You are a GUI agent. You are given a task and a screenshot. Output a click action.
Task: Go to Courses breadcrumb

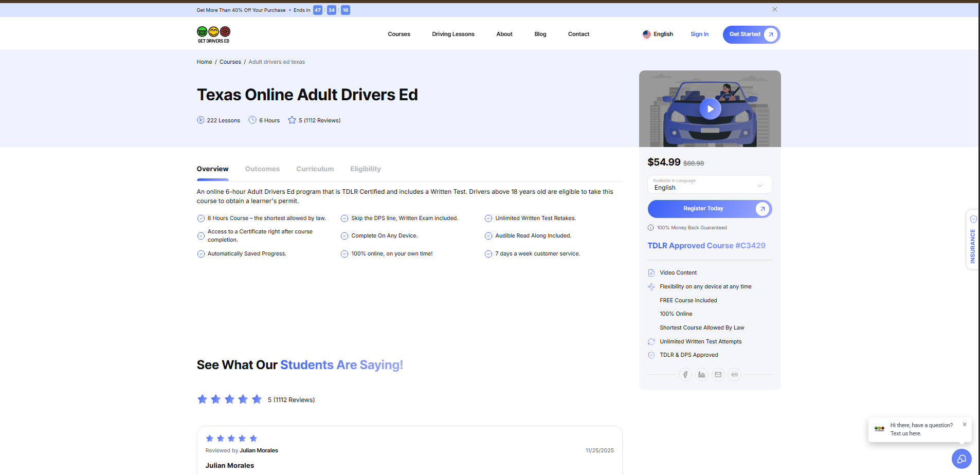[230, 62]
